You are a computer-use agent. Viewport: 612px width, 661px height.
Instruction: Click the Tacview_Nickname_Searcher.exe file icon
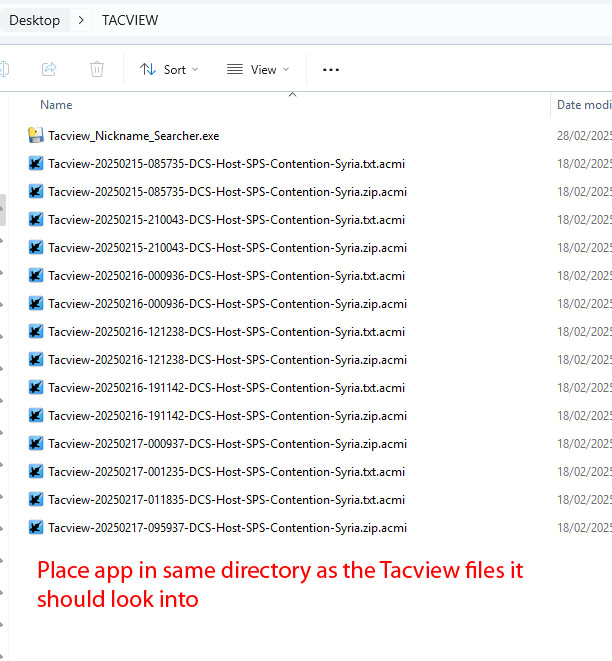[x=36, y=136]
